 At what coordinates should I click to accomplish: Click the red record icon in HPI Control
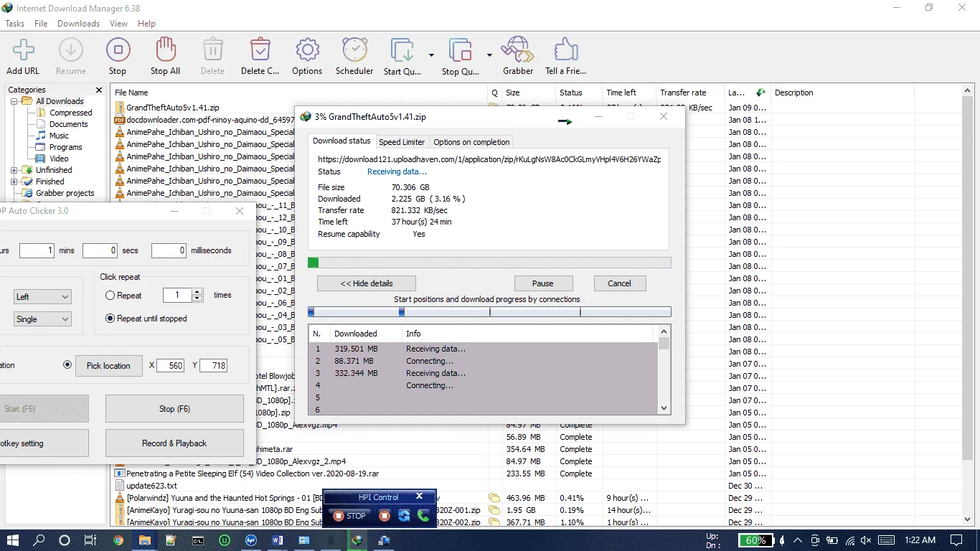coord(385,516)
